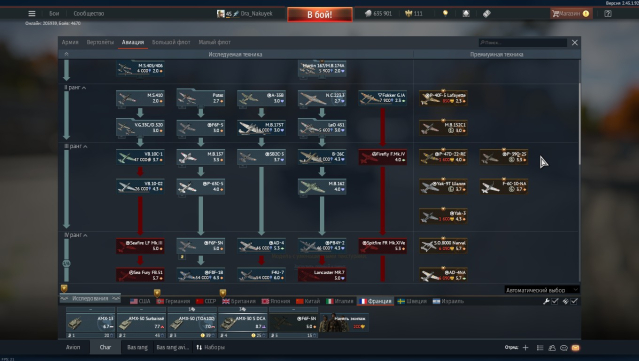Image resolution: width=639 pixels, height=361 pixels.
Task: Toggle the rightmost checkbox in the nations row
Action: click(x=574, y=301)
